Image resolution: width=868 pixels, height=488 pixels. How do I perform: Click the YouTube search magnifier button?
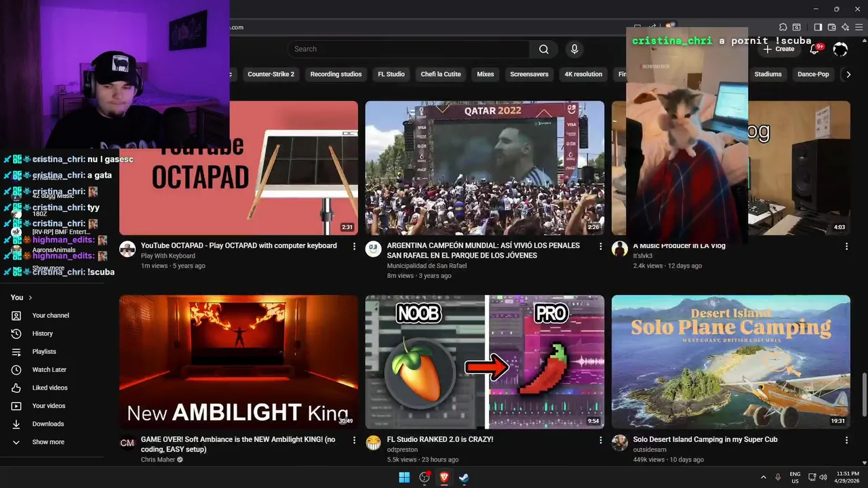click(x=544, y=49)
